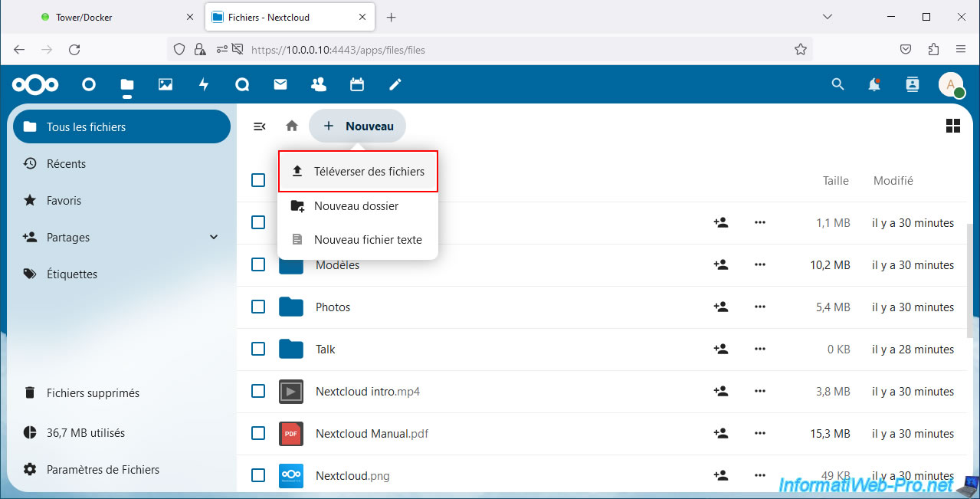The image size is (980, 499).
Task: Expand the Partages sidebar section
Action: 214,238
